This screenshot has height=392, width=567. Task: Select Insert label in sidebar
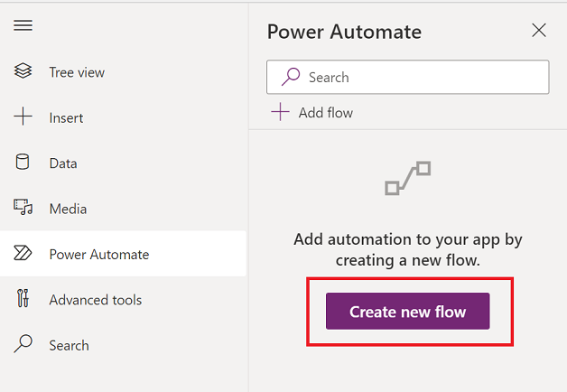click(66, 118)
